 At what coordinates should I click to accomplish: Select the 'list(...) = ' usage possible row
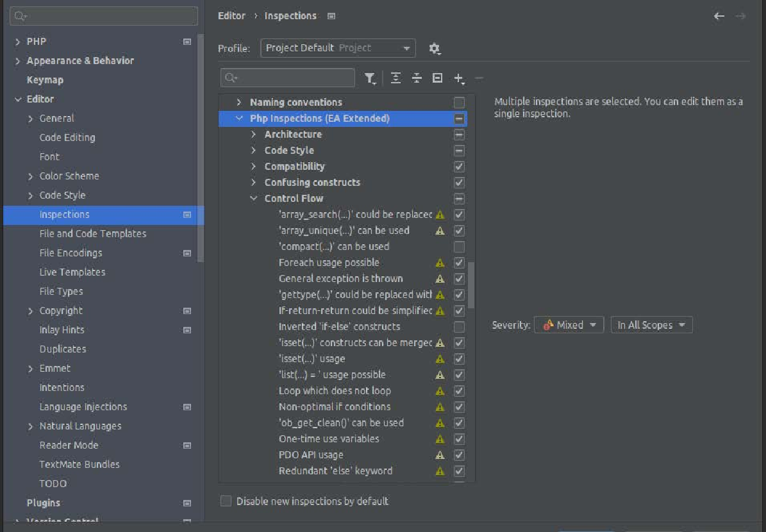[x=342, y=375]
